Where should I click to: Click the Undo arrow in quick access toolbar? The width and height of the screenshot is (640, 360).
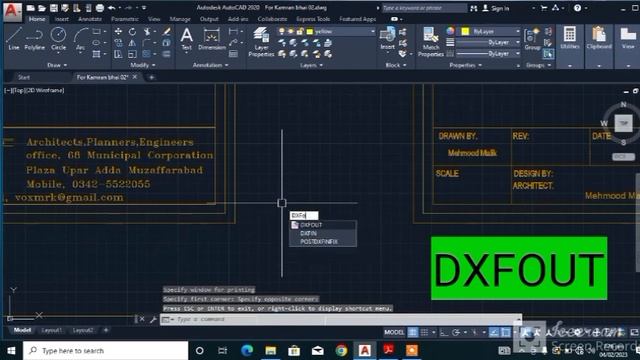[111, 8]
